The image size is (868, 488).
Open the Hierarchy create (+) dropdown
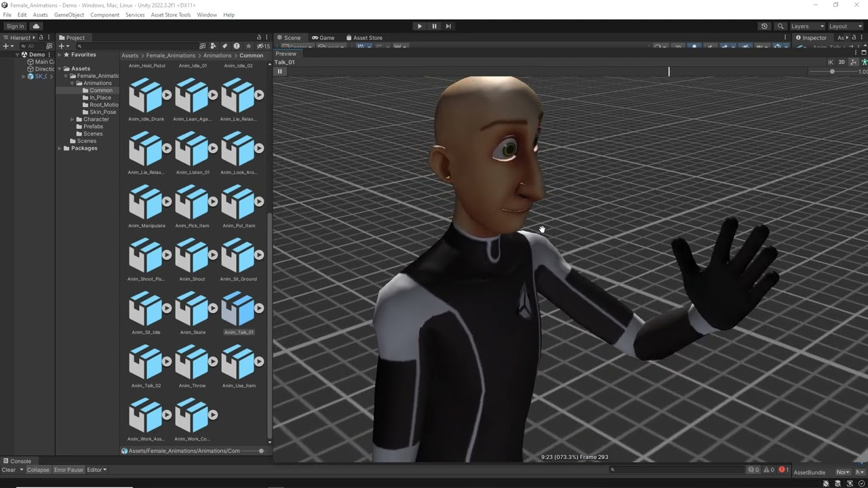coord(7,46)
